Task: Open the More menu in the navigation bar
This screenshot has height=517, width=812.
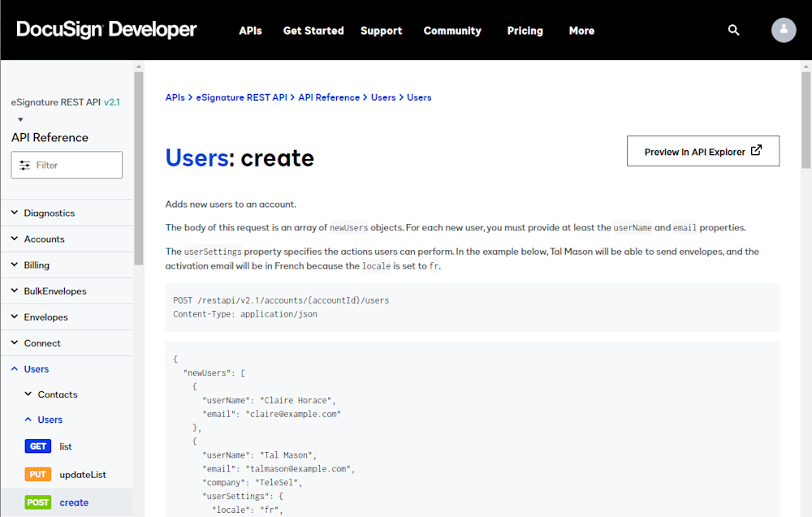Action: tap(581, 31)
